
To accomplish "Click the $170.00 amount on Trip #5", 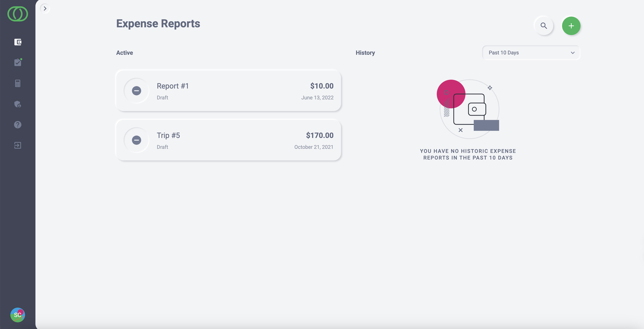I will [319, 135].
